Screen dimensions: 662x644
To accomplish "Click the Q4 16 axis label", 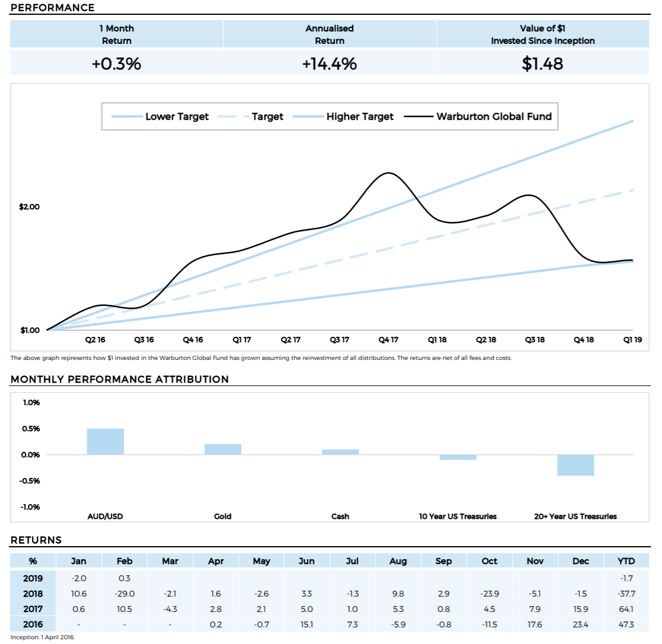I will (x=193, y=340).
